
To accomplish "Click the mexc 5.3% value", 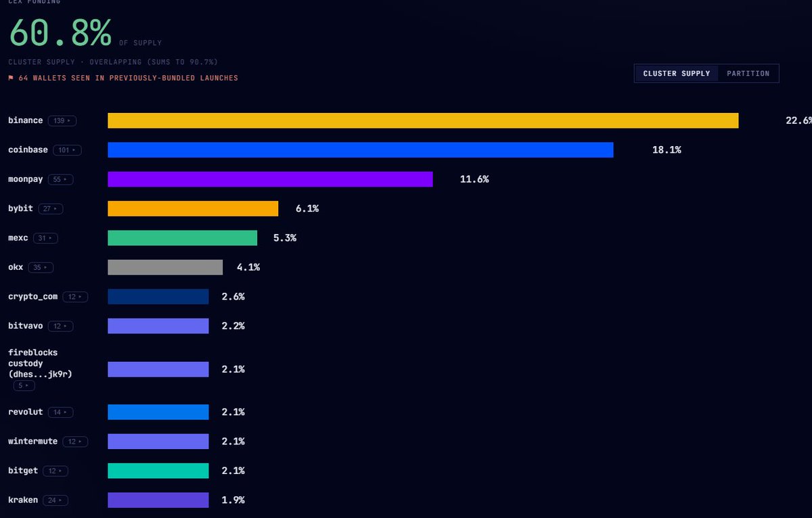I will click(285, 238).
